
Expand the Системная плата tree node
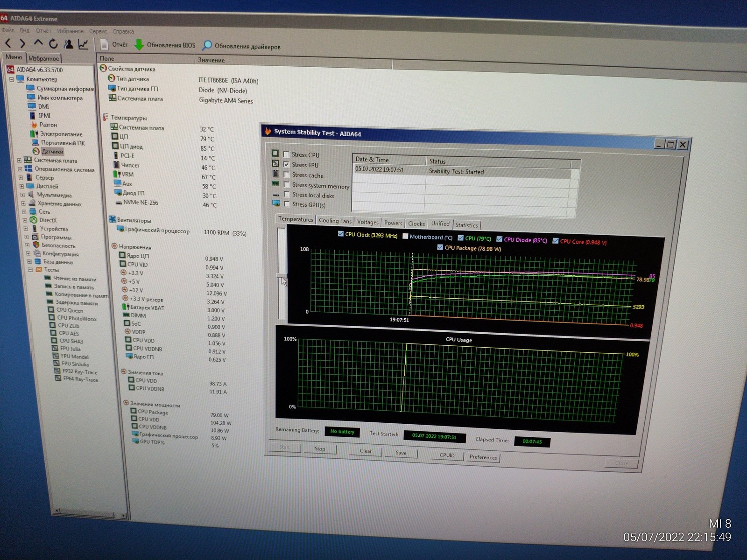point(19,160)
